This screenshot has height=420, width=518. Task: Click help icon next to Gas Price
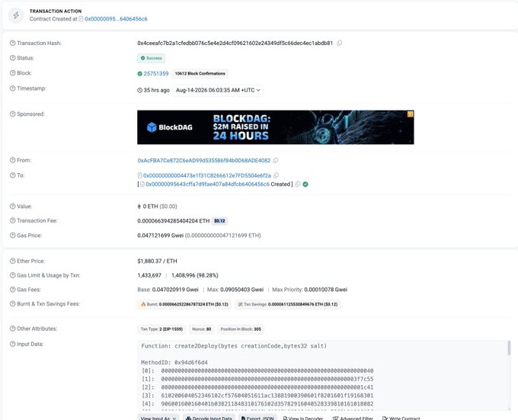coord(12,236)
